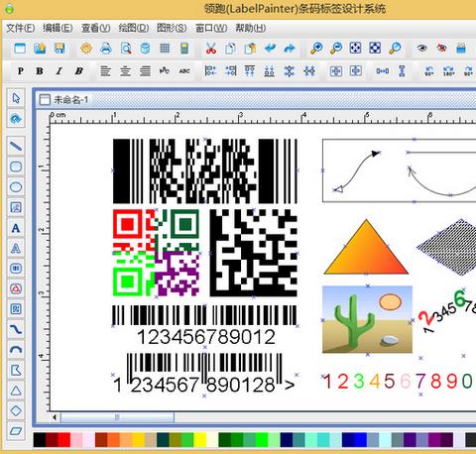The width and height of the screenshot is (476, 454).
Task: Click the first fit-to-window arrows icon
Action: click(x=356, y=48)
